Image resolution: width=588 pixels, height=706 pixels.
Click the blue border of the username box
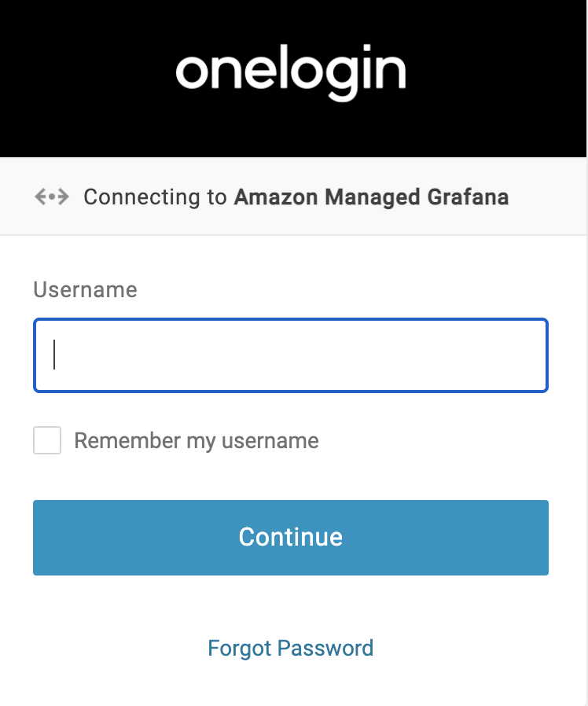[x=291, y=319]
